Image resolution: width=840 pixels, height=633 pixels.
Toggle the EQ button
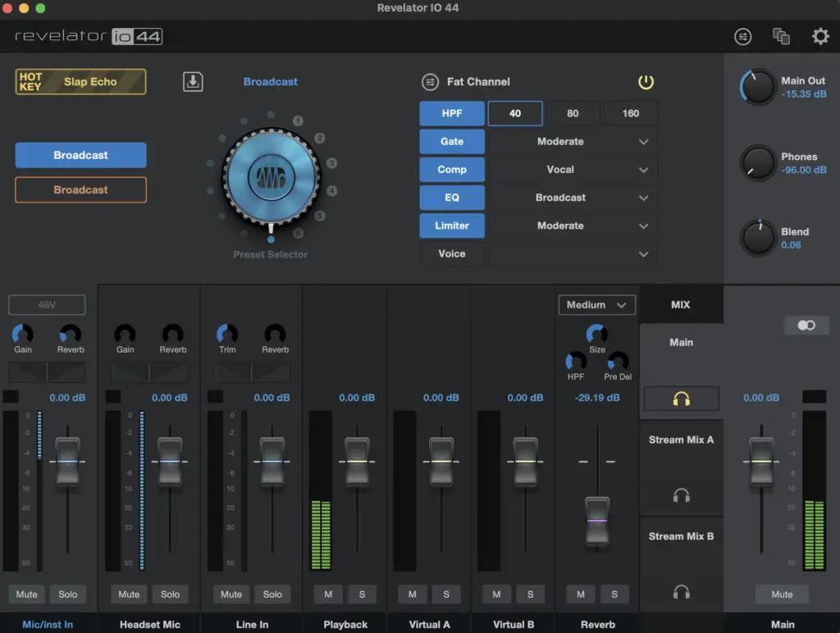click(x=452, y=198)
